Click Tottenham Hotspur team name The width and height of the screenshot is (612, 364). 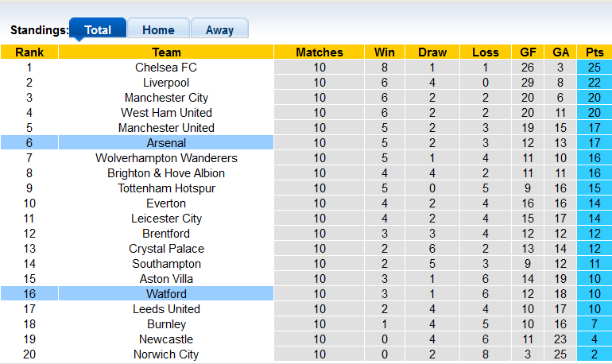point(166,188)
